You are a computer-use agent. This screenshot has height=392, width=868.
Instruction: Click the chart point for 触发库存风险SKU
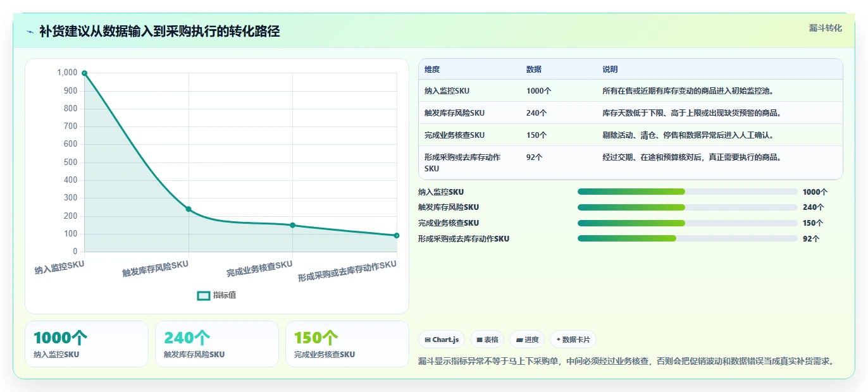(189, 209)
